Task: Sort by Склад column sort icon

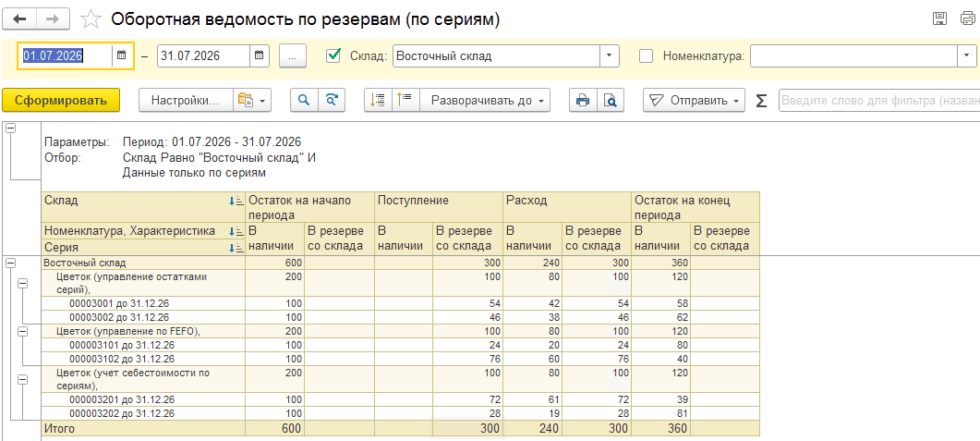Action: coord(236,201)
